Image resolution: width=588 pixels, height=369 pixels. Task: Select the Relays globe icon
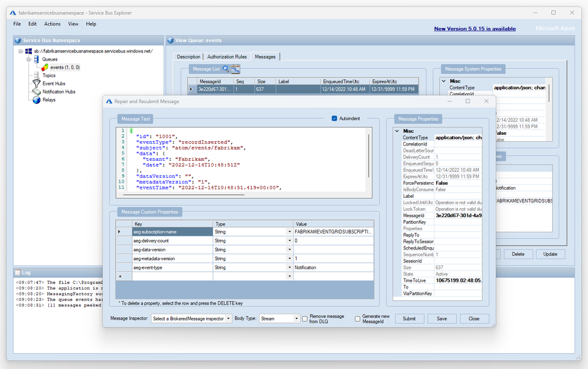point(36,100)
